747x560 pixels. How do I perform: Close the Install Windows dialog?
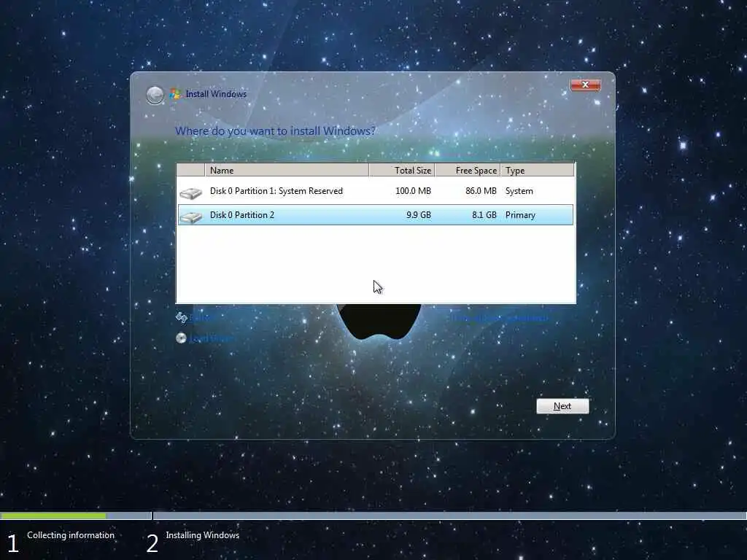(x=585, y=85)
